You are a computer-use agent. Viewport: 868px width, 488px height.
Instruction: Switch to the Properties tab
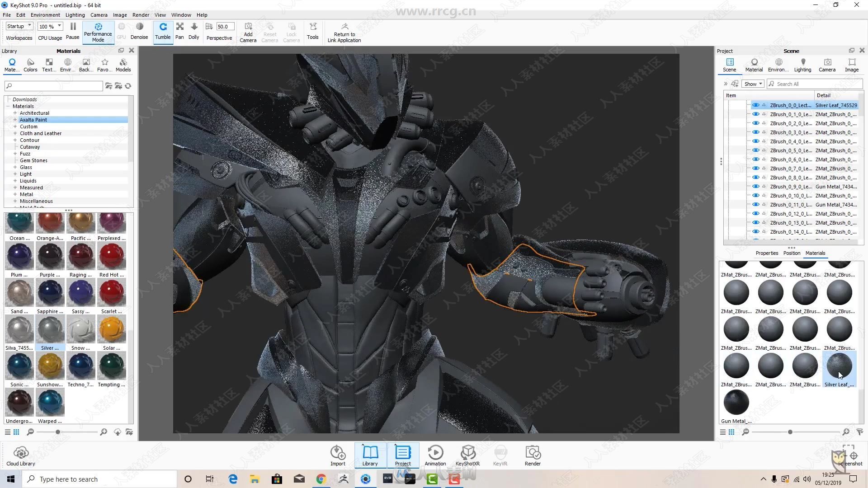click(767, 253)
